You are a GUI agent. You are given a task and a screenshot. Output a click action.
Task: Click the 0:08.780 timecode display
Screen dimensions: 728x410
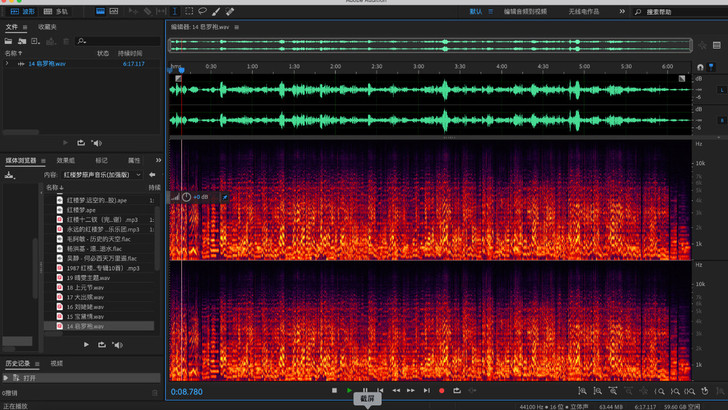click(x=187, y=391)
